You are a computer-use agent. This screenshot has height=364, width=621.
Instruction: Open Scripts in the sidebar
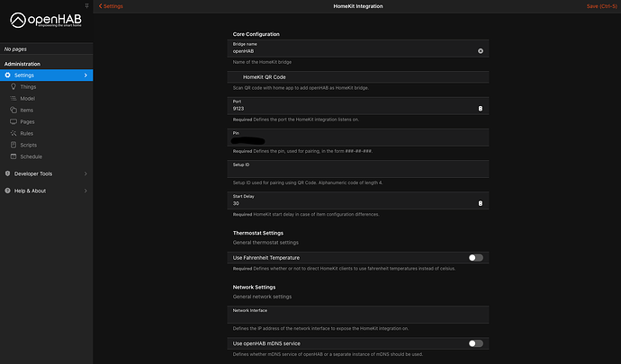click(x=46, y=145)
